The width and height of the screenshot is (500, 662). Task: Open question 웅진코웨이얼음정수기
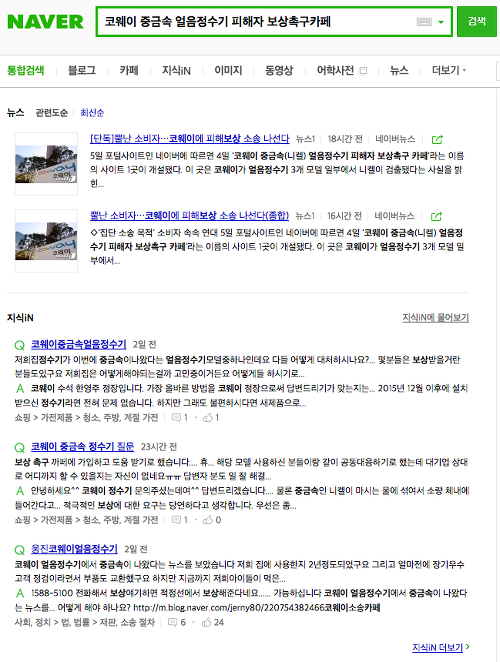click(x=74, y=549)
